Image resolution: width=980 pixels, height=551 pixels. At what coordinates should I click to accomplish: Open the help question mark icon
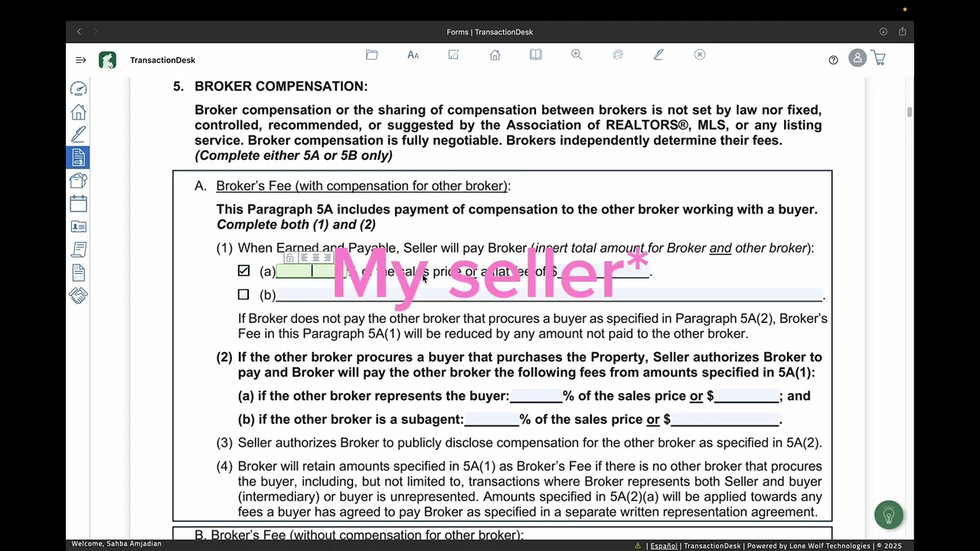834,60
